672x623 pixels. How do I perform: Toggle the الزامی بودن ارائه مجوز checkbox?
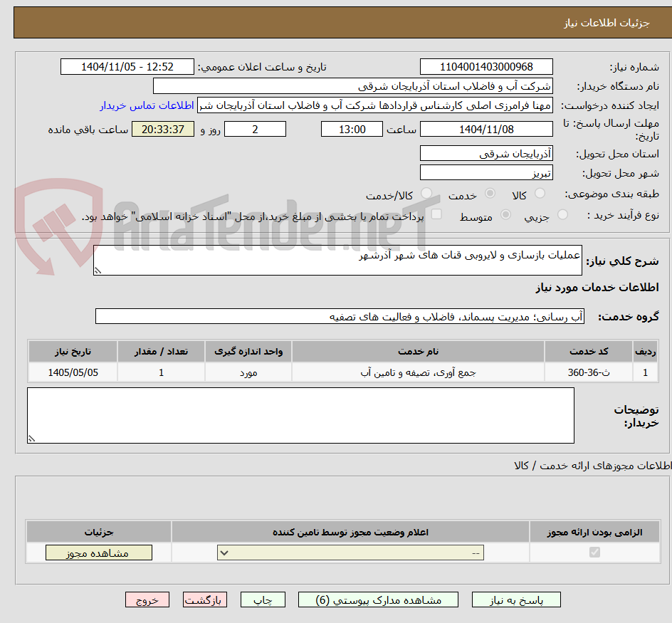594,553
